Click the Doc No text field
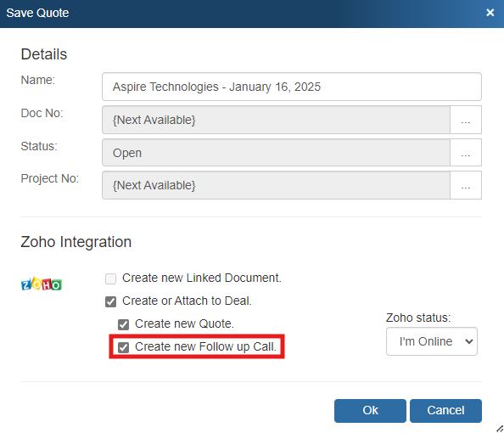The height and width of the screenshot is (433, 504). pyautogui.click(x=276, y=120)
